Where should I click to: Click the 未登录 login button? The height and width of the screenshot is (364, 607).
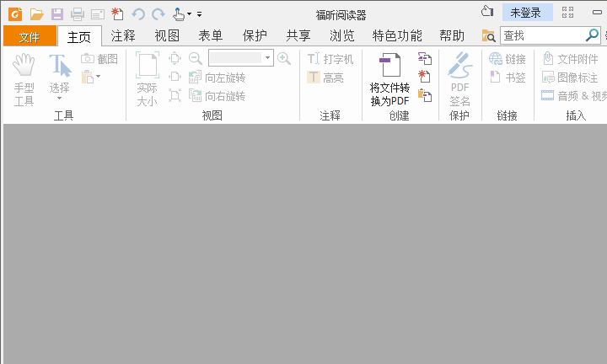[527, 13]
